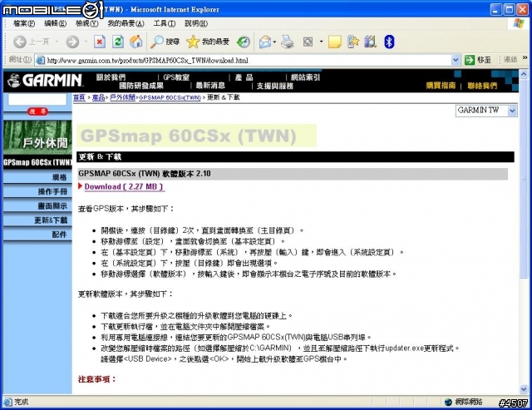This screenshot has width=532, height=410.
Task: Open the 檢視(V) menu
Action: click(86, 23)
